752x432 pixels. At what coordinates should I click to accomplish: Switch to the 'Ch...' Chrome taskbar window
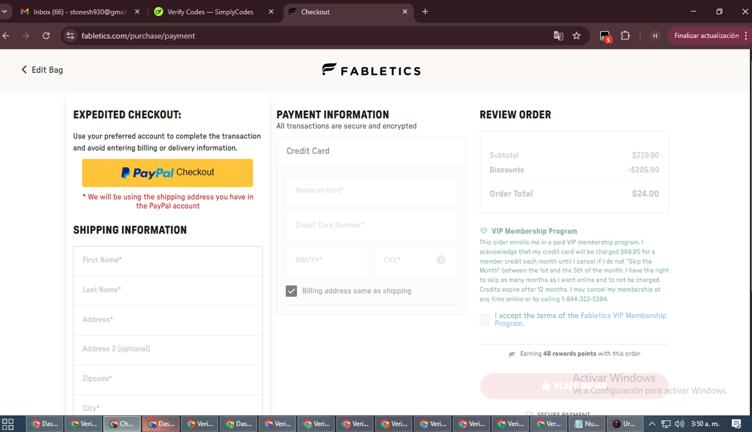tap(122, 424)
